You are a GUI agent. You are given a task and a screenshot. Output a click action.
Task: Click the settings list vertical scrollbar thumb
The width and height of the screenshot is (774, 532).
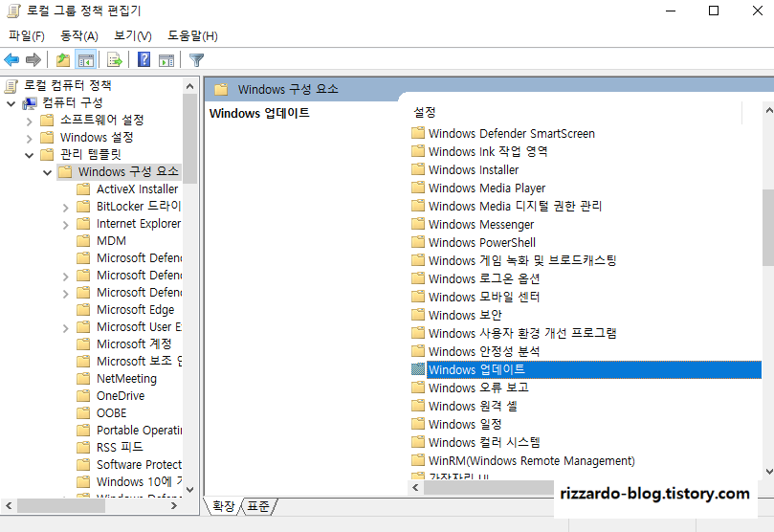pos(768,228)
